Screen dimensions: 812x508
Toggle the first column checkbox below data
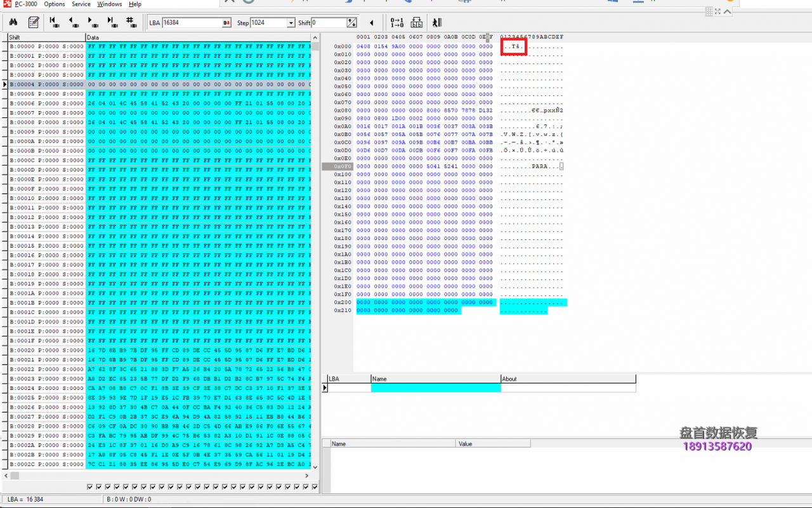[90, 487]
